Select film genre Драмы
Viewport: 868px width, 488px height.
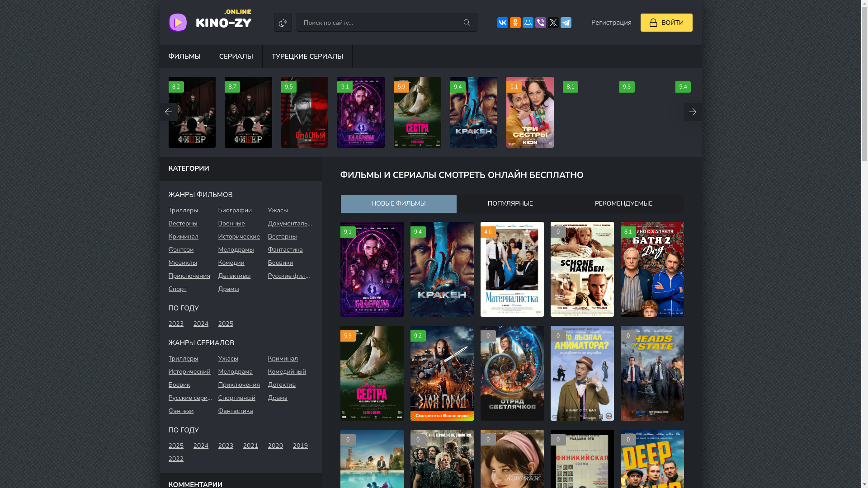click(228, 289)
